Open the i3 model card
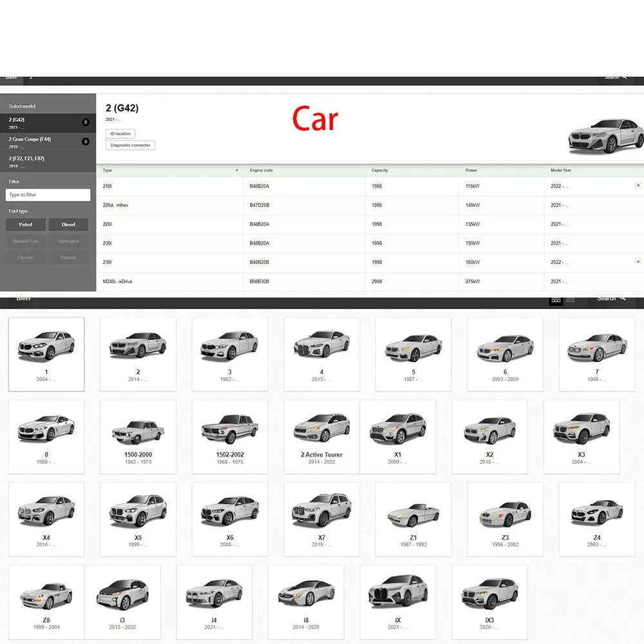Screen dimensions: 644x644 click(122, 602)
